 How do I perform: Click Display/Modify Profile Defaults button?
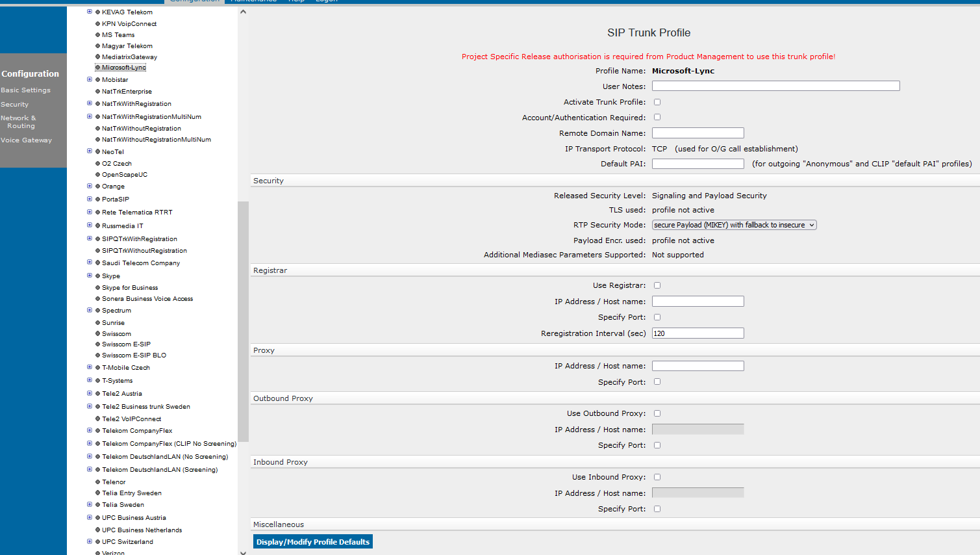(313, 542)
